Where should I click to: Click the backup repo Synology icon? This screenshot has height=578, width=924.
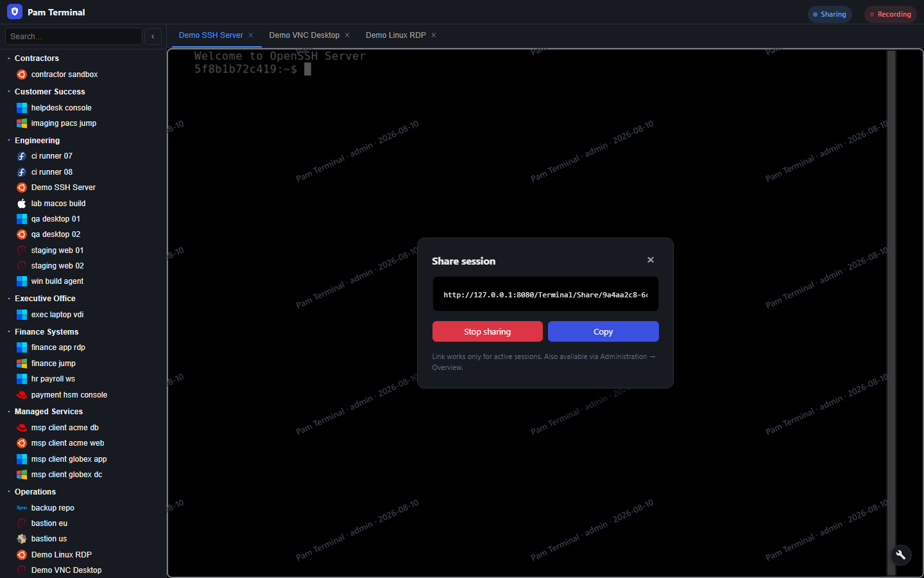[22, 508]
